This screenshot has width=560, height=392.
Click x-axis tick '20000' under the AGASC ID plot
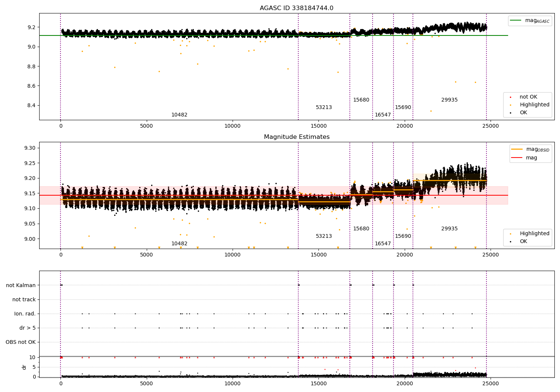pyautogui.click(x=405, y=126)
